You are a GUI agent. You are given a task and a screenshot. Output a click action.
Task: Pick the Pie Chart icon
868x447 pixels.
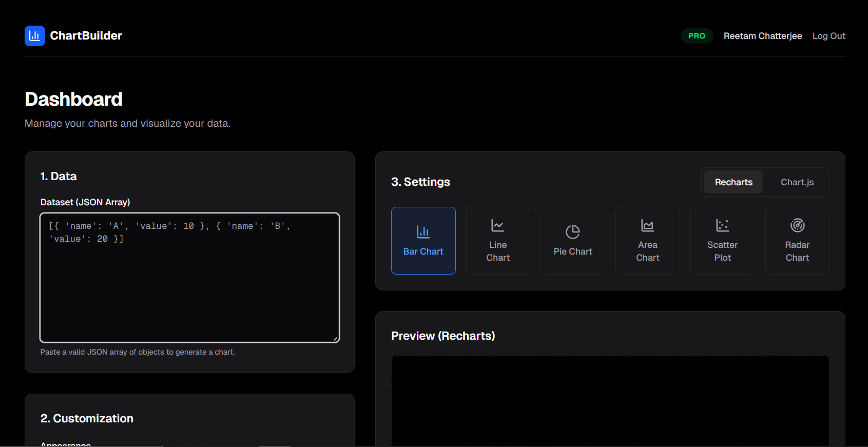(573, 232)
